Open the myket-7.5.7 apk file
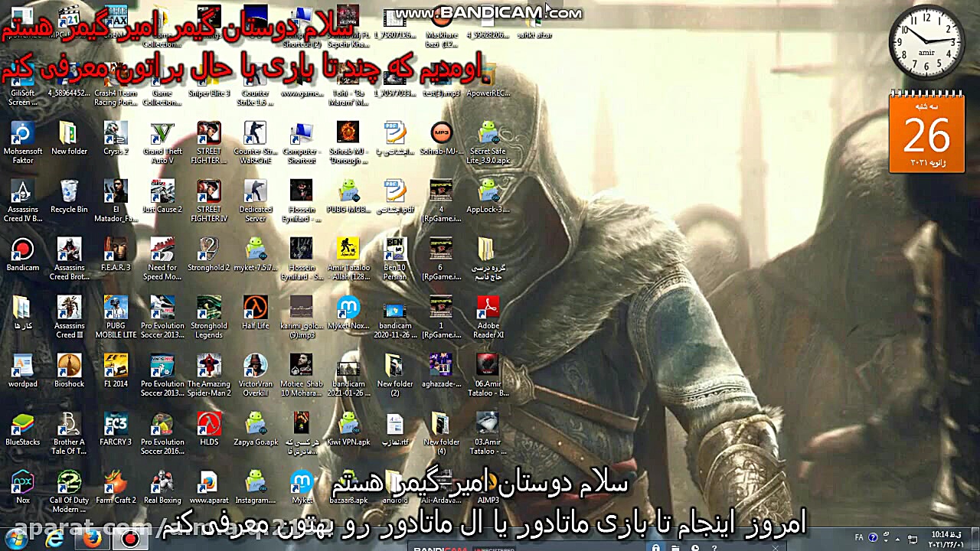Viewport: 980px width, 551px height. 255,255
